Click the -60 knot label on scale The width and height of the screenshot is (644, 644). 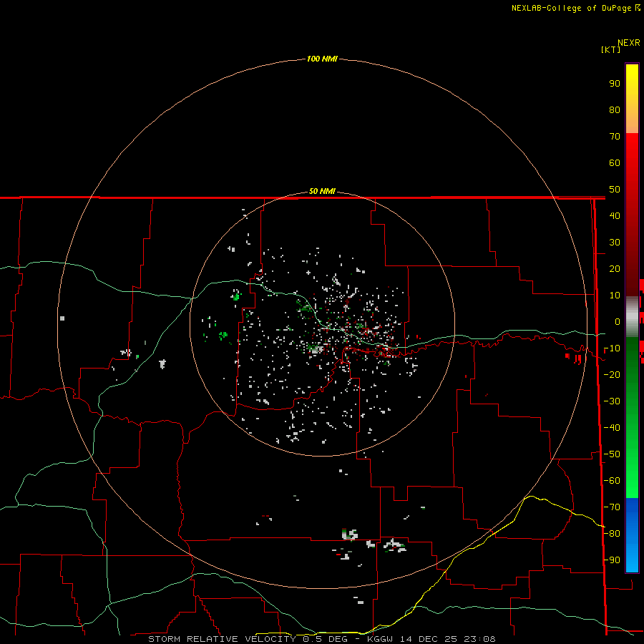point(612,481)
